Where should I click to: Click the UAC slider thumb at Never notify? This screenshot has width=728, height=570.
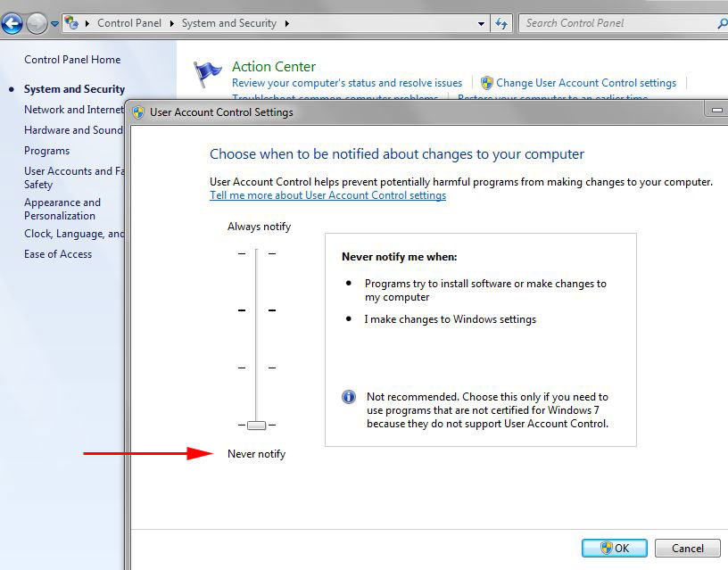click(256, 425)
